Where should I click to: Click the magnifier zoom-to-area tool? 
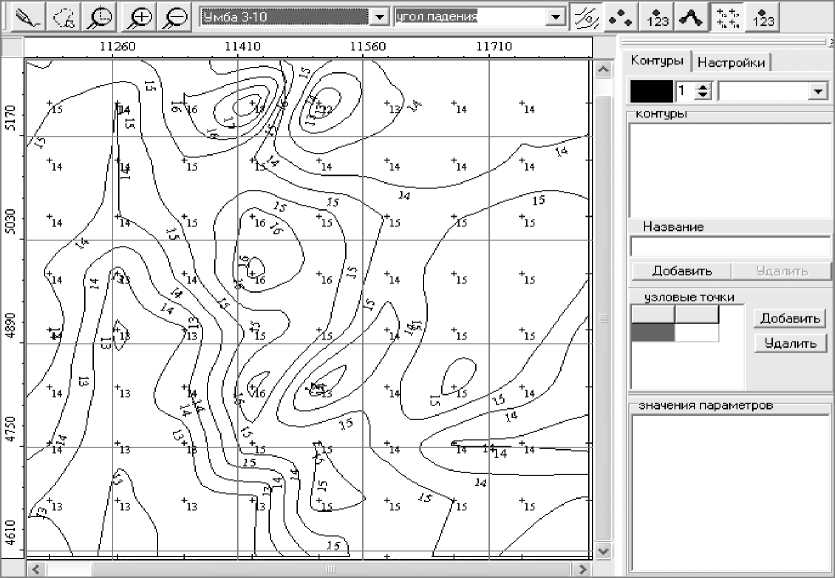(100, 17)
